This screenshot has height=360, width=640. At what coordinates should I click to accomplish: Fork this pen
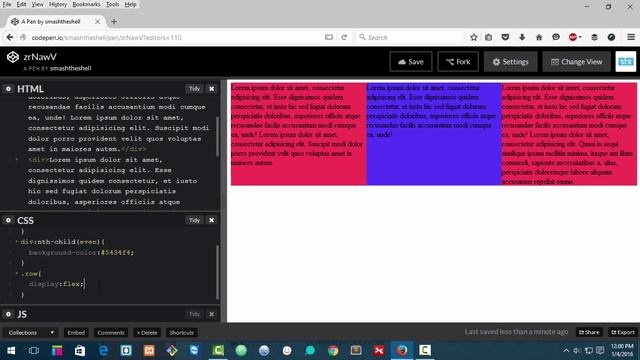[x=458, y=62]
